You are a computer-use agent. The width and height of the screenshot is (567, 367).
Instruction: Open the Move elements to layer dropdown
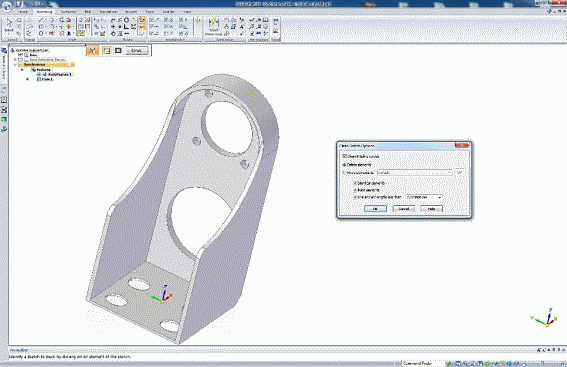point(414,173)
